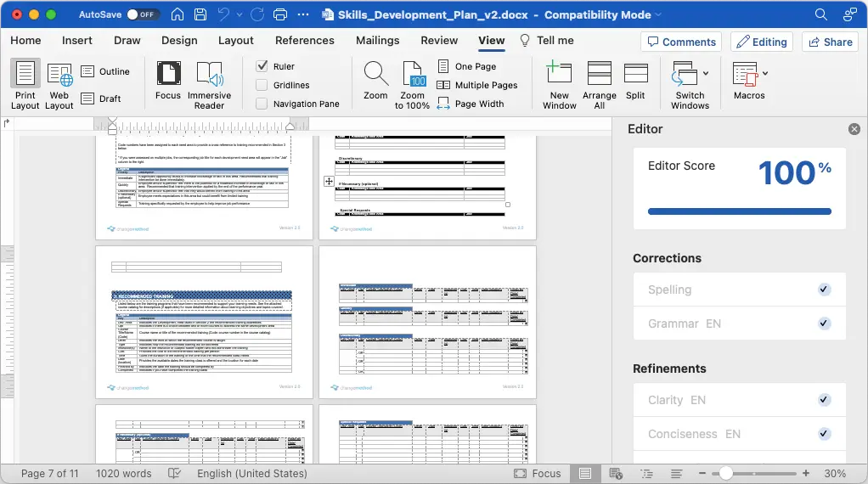868x484 pixels.
Task: Click the Tell me search box
Action: pyautogui.click(x=547, y=41)
